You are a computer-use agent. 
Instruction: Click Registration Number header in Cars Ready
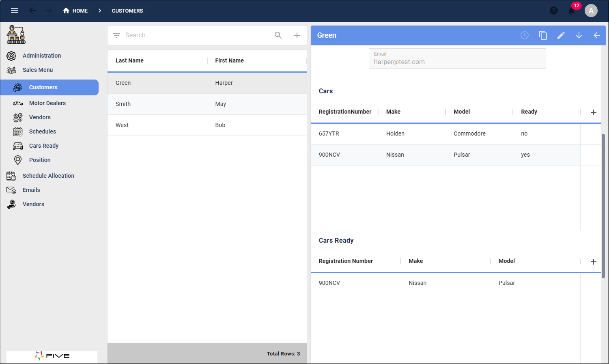[346, 261]
